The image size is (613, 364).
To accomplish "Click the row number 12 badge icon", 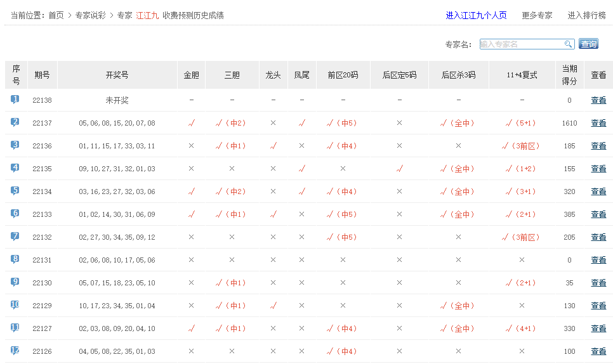I will click(15, 351).
